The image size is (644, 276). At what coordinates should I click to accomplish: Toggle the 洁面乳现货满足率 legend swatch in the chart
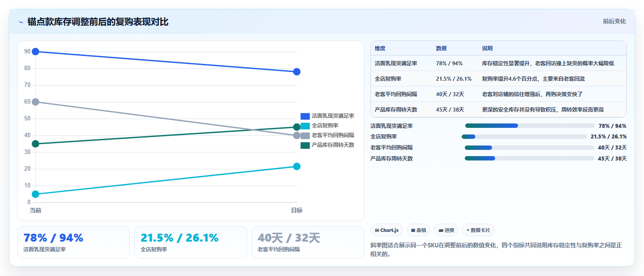(x=305, y=116)
